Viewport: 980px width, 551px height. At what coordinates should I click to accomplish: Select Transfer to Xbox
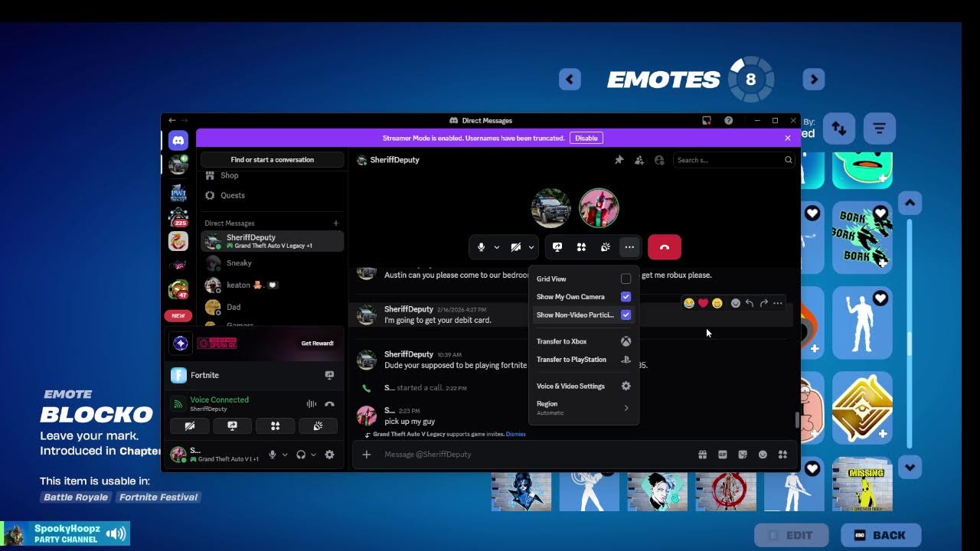pyautogui.click(x=583, y=341)
